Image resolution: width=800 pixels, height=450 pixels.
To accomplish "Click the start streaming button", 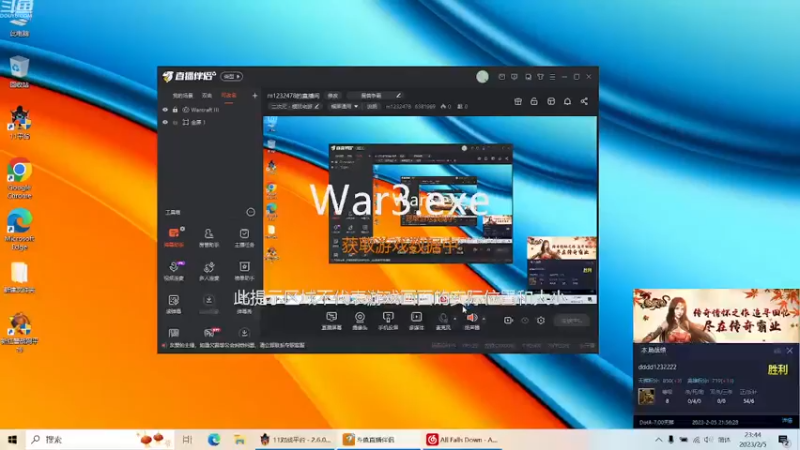I will pos(571,321).
